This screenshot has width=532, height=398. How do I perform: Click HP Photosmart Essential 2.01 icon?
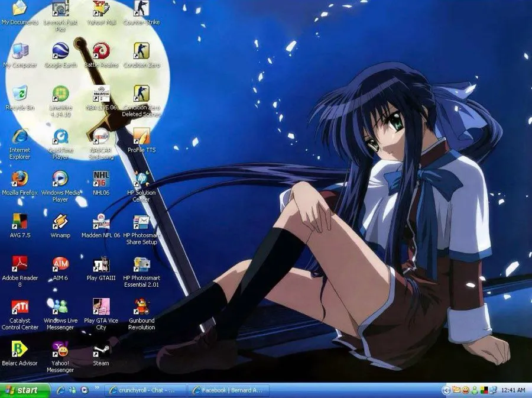click(x=141, y=273)
